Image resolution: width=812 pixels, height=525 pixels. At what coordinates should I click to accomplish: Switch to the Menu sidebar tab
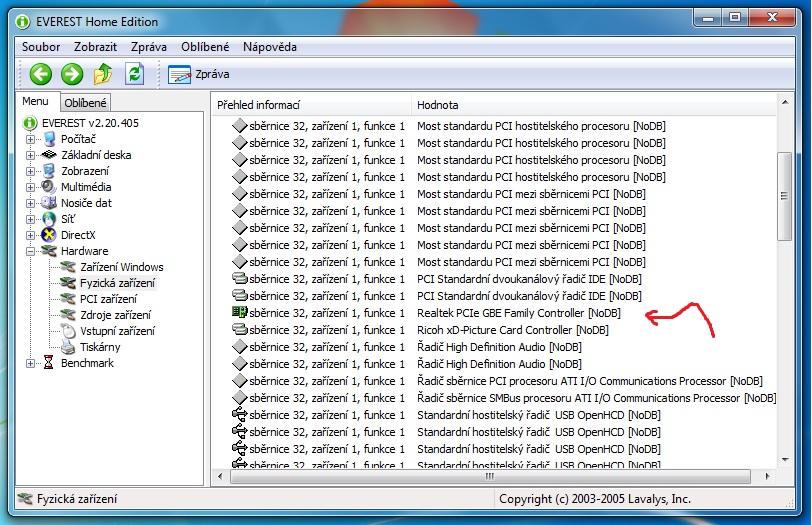pyautogui.click(x=35, y=101)
